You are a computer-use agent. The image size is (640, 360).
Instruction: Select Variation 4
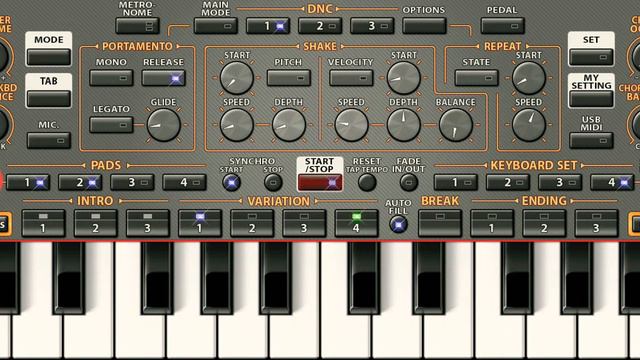click(357, 223)
